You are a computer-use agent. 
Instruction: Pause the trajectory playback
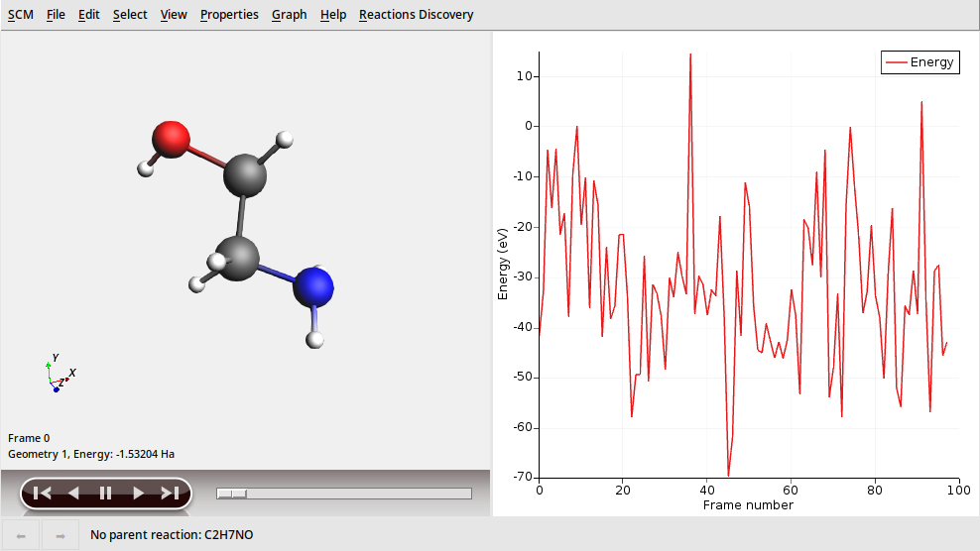105,493
